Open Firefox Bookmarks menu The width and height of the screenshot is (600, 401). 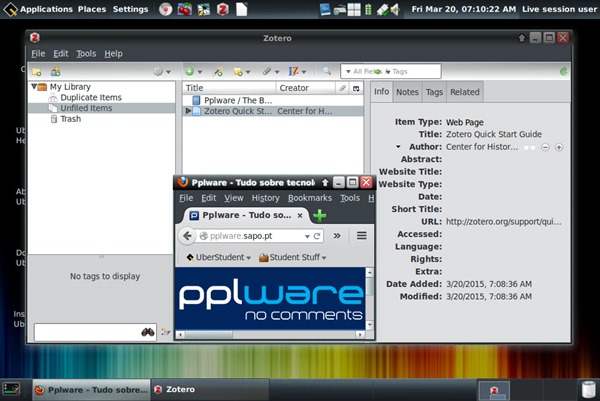[310, 198]
